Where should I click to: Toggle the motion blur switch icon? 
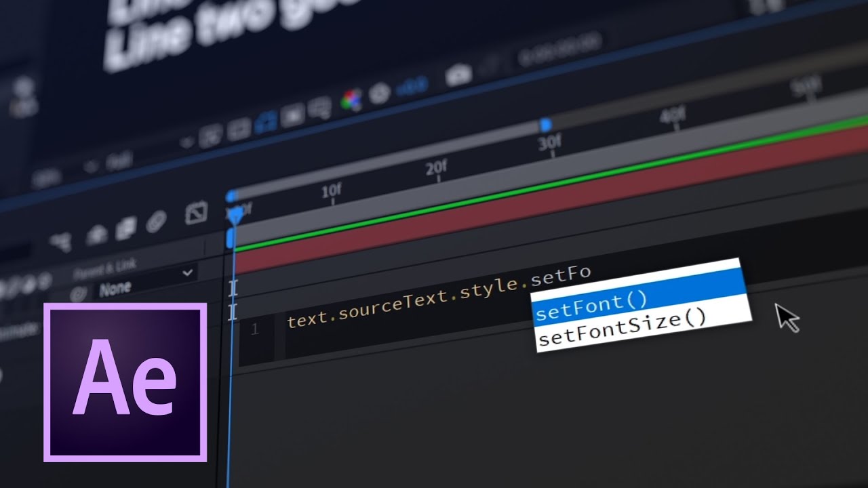[x=157, y=221]
